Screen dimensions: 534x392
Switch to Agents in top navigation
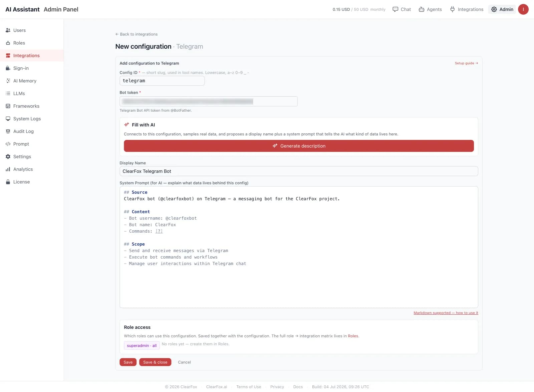(x=430, y=9)
